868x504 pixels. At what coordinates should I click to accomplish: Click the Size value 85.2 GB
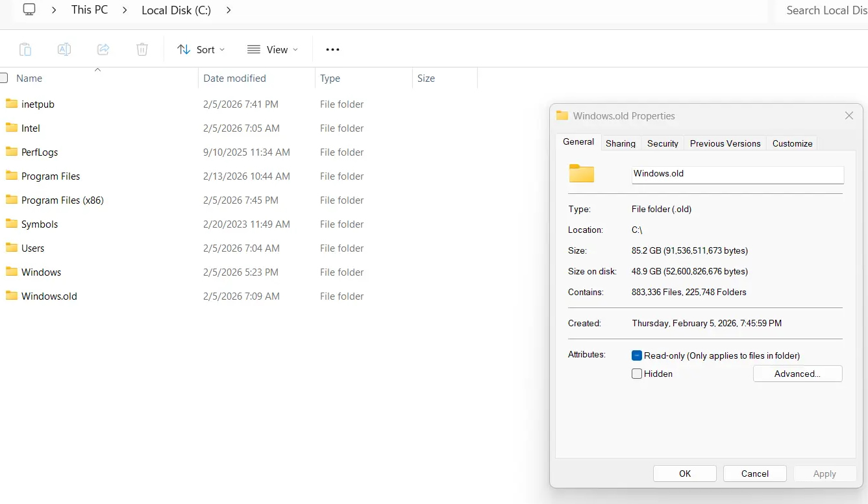[689, 250]
